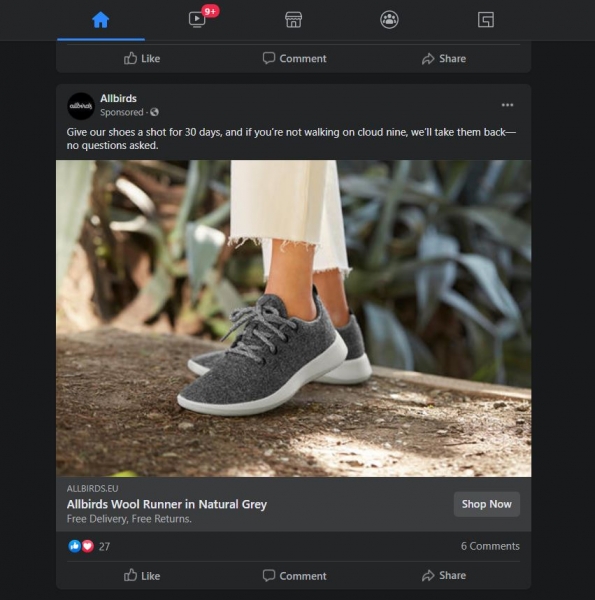Open the Allbirds post options menu

(507, 105)
